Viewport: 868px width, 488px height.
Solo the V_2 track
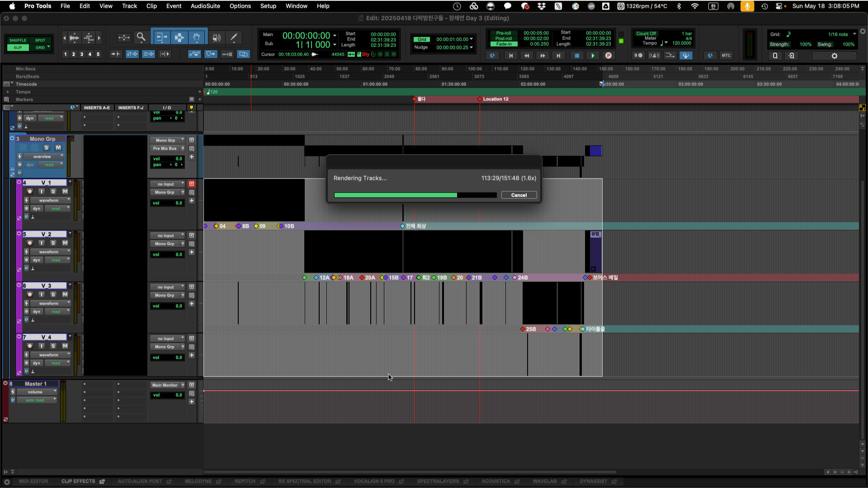tap(53, 243)
